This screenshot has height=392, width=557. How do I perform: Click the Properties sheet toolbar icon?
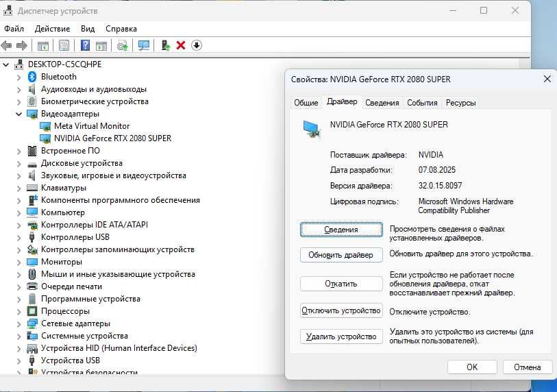pyautogui.click(x=64, y=45)
